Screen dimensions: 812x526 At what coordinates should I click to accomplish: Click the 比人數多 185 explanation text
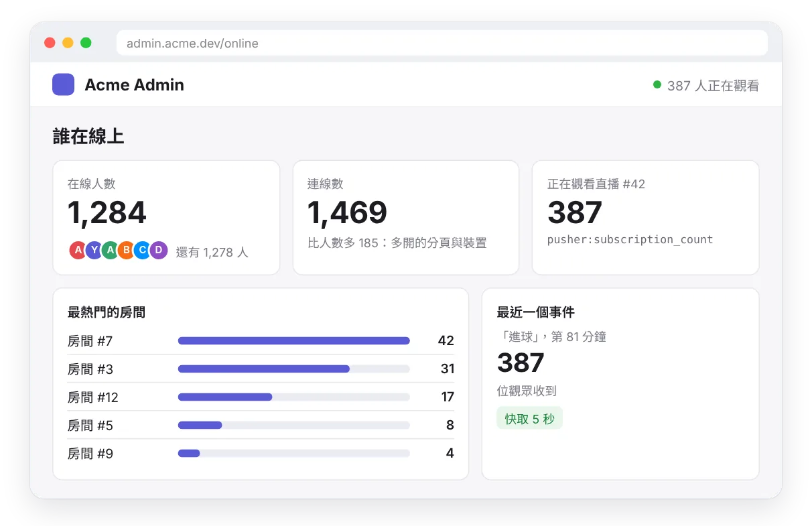pos(397,243)
